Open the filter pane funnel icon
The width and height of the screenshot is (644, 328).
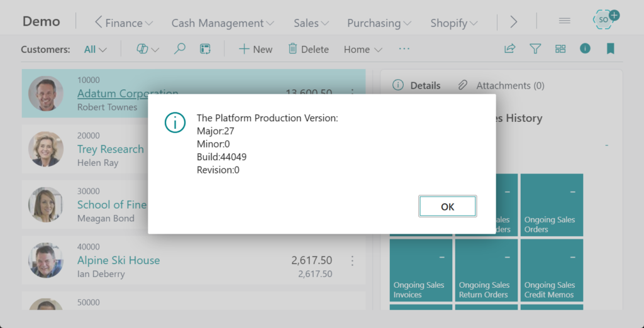535,49
